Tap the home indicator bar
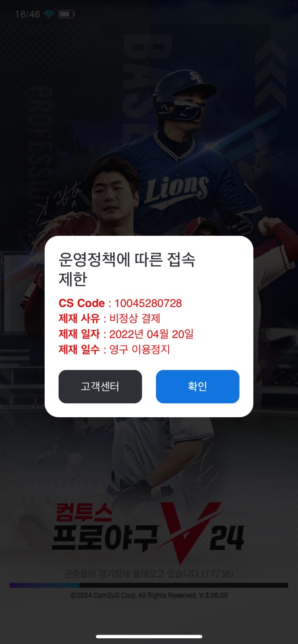298x644 pixels. pyautogui.click(x=149, y=636)
